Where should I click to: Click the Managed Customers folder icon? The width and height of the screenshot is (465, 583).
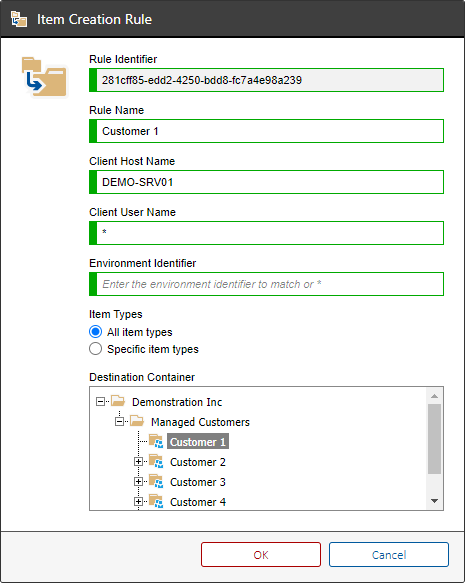pos(137,421)
